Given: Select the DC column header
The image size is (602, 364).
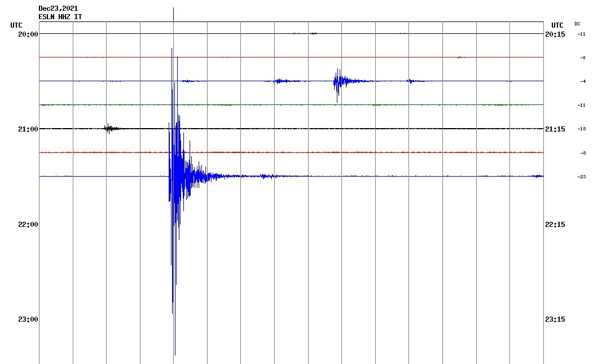Looking at the screenshot, I should click(577, 24).
